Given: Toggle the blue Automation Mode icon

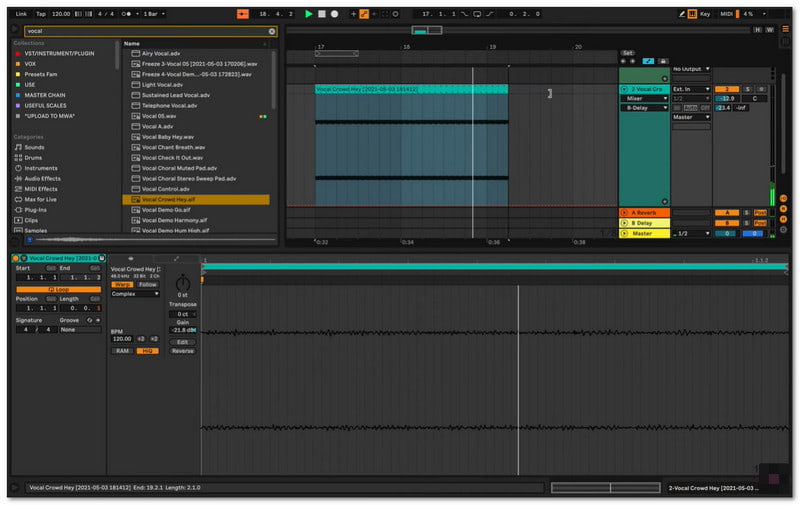Looking at the screenshot, I should (x=648, y=61).
